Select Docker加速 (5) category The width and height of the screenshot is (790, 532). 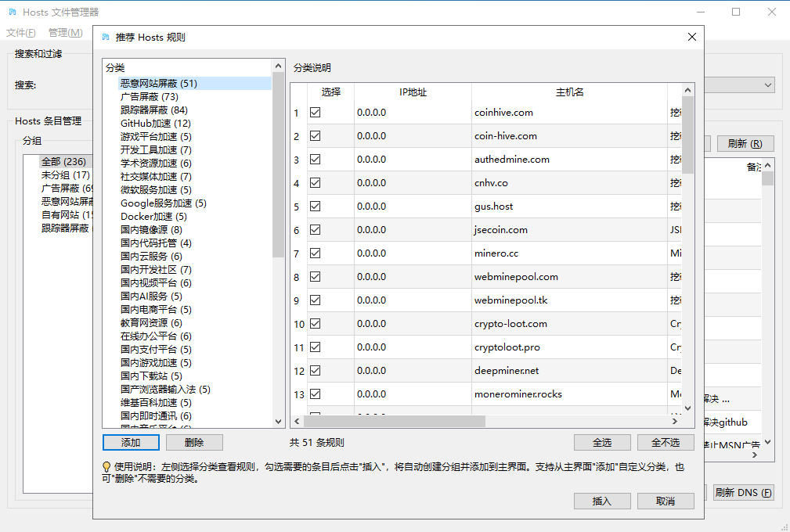pos(153,217)
